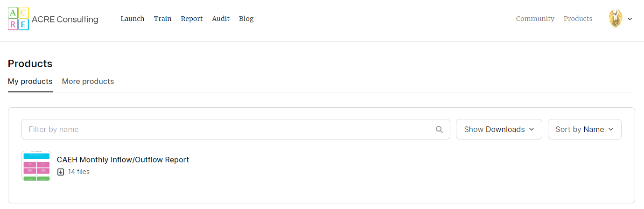Image resolution: width=644 pixels, height=209 pixels.
Task: Switch to the My products tab
Action: [30, 81]
